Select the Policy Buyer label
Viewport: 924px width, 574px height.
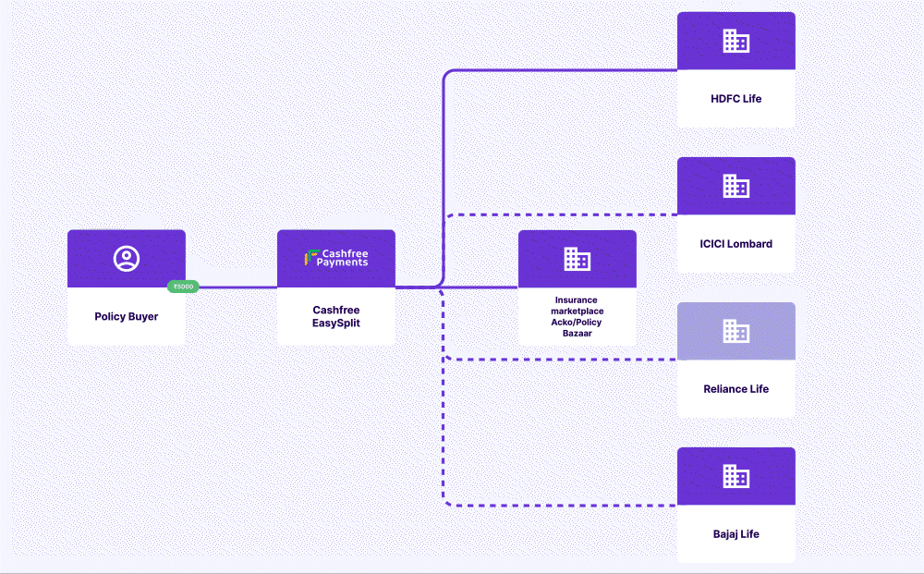[x=126, y=316]
